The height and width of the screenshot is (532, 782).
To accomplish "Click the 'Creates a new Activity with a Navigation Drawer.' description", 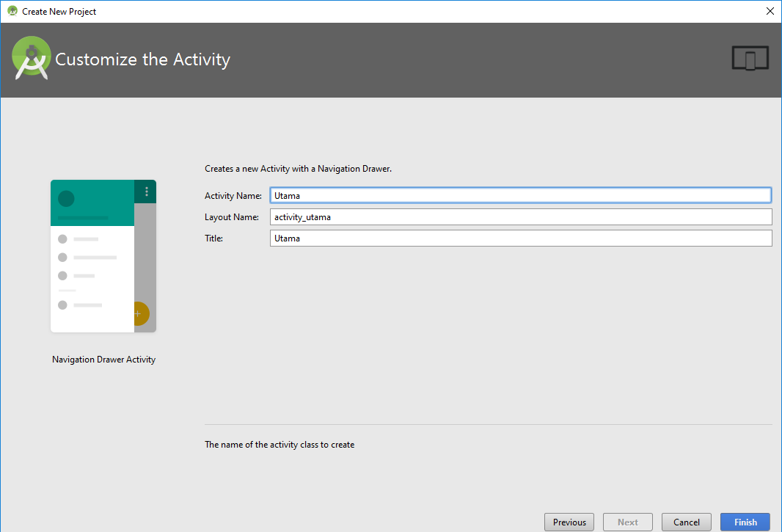I will click(x=299, y=169).
